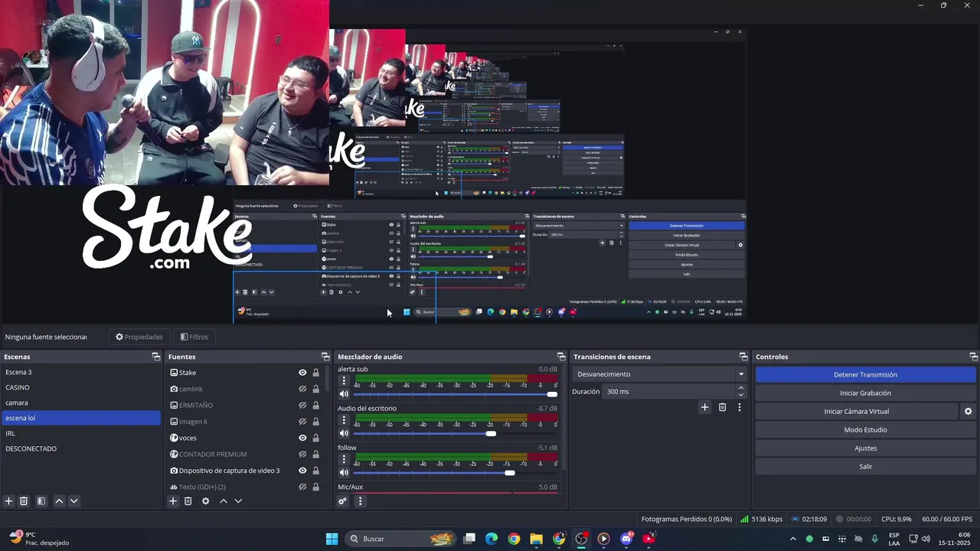Screen dimensions: 980x551
Task: Open options menu for Audio del escritorio channel
Action: pos(344,421)
